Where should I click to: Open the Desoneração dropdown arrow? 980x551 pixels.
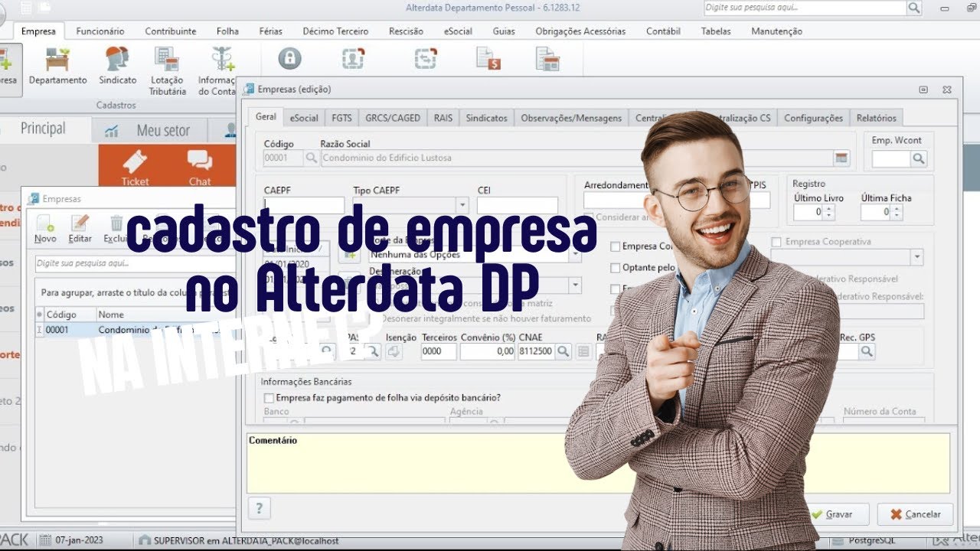point(575,285)
